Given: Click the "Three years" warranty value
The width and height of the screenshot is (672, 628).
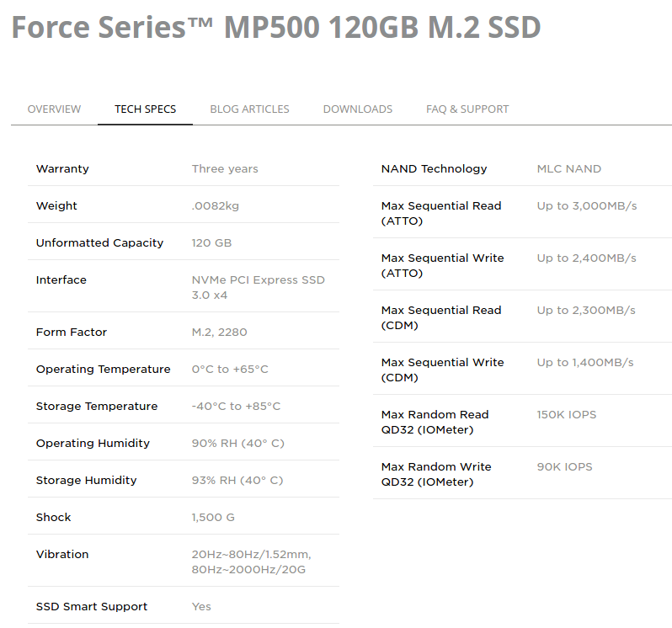Looking at the screenshot, I should [x=225, y=169].
